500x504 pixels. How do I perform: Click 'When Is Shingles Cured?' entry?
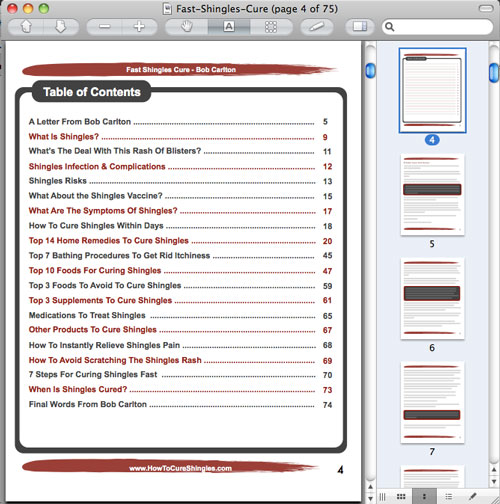click(78, 389)
